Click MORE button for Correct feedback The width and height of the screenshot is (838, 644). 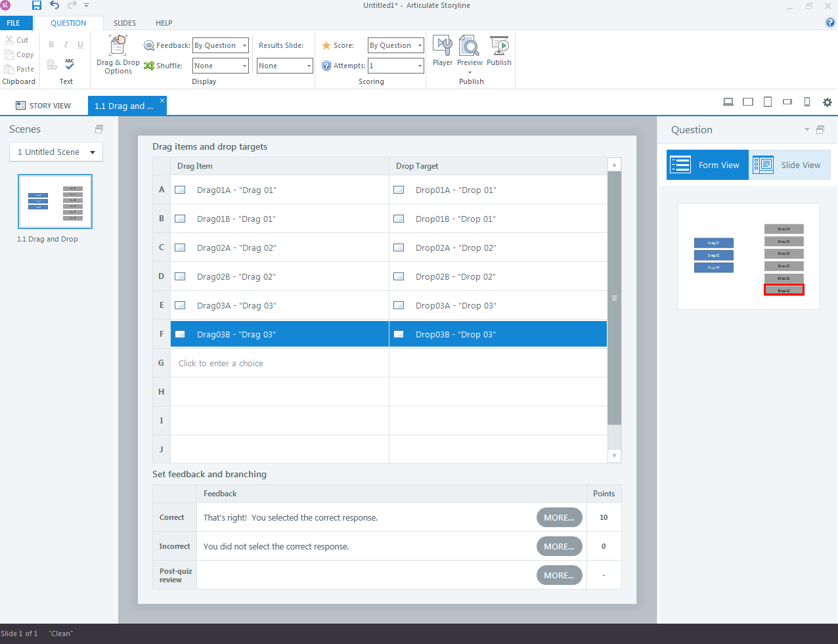559,517
